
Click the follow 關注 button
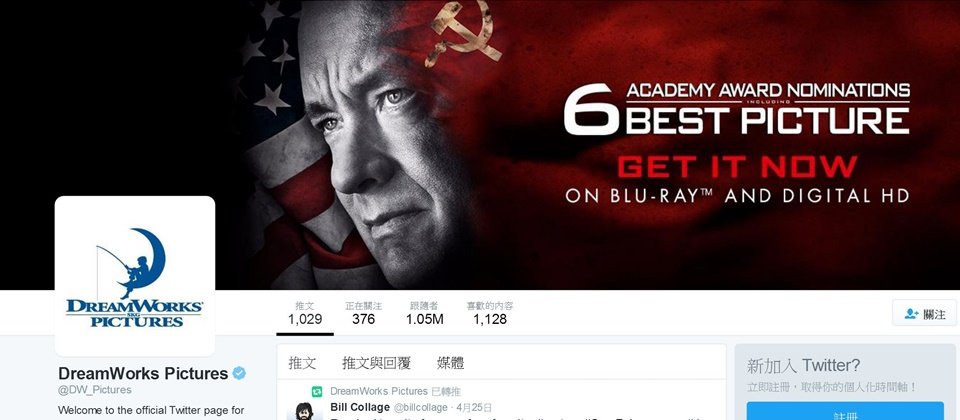pos(924,314)
